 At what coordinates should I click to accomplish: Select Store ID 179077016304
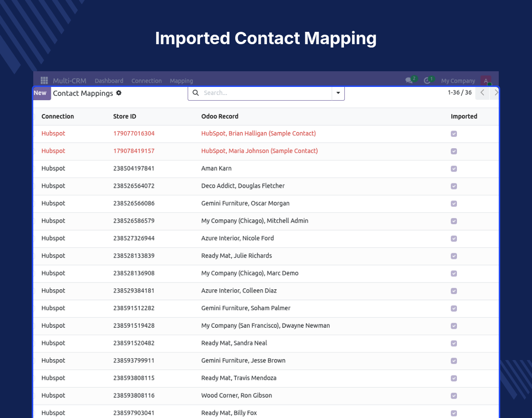pyautogui.click(x=133, y=133)
